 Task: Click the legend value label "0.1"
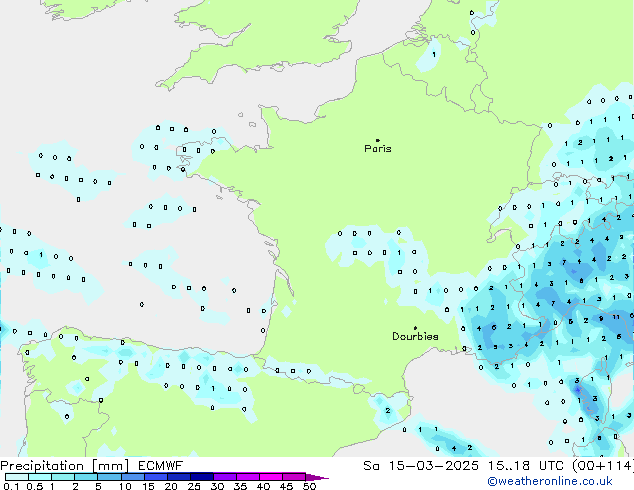pos(11,486)
